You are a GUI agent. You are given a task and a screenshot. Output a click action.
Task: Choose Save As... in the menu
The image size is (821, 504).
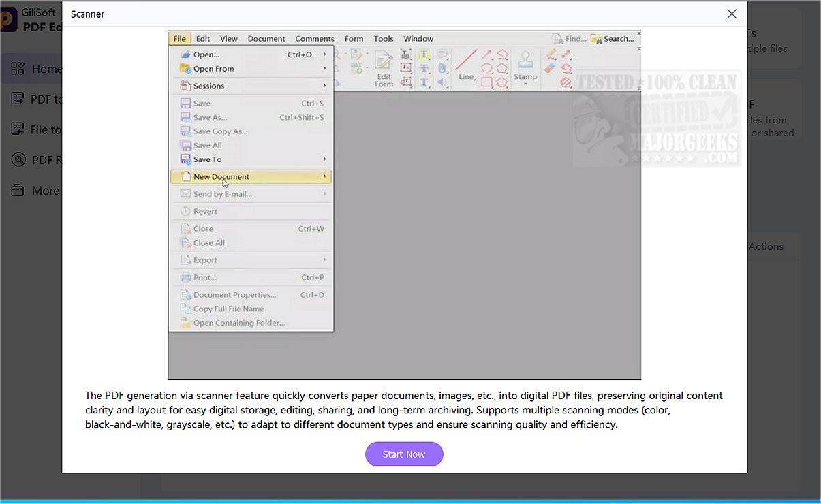click(x=251, y=117)
